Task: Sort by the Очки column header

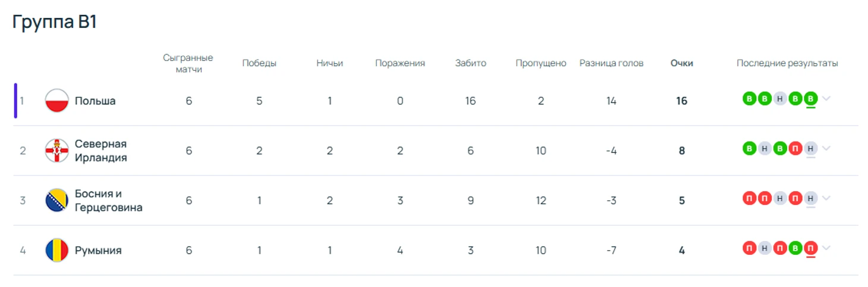Action: click(x=681, y=63)
